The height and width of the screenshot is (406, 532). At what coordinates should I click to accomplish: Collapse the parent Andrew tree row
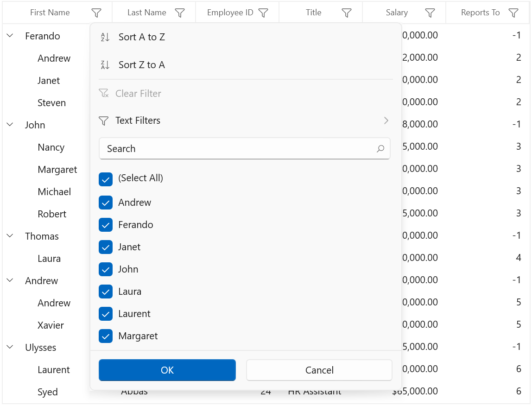tap(10, 280)
